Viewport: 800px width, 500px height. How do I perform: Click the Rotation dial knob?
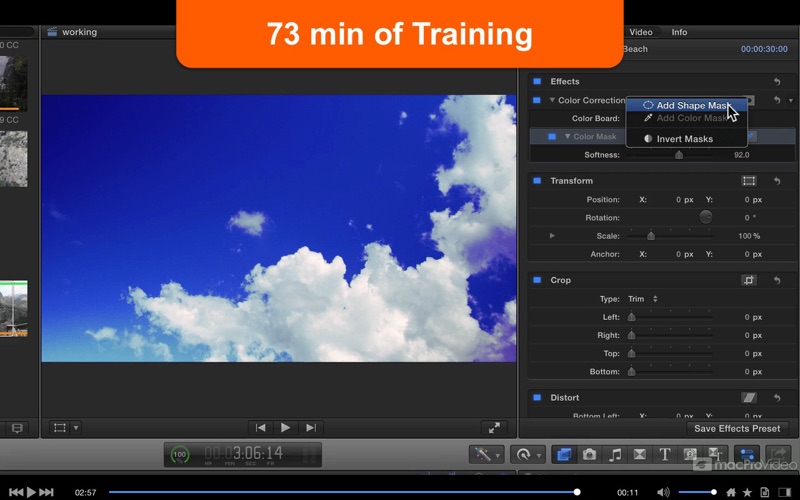coord(706,217)
